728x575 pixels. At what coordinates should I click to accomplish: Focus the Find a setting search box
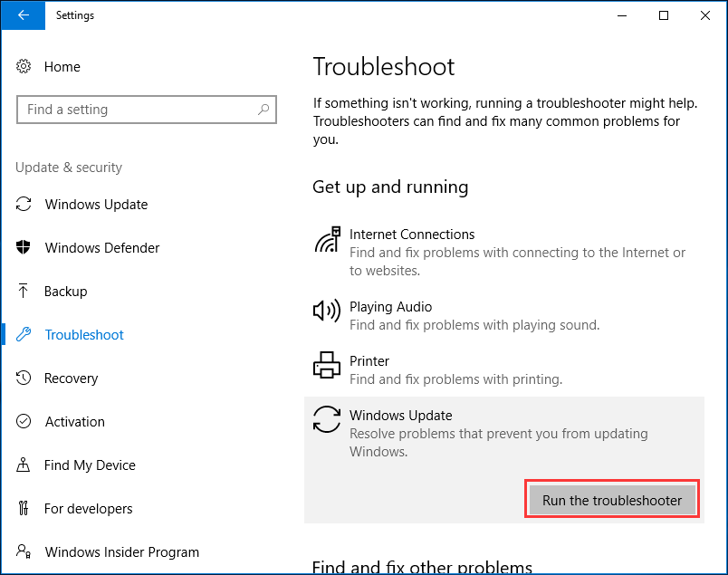147,110
